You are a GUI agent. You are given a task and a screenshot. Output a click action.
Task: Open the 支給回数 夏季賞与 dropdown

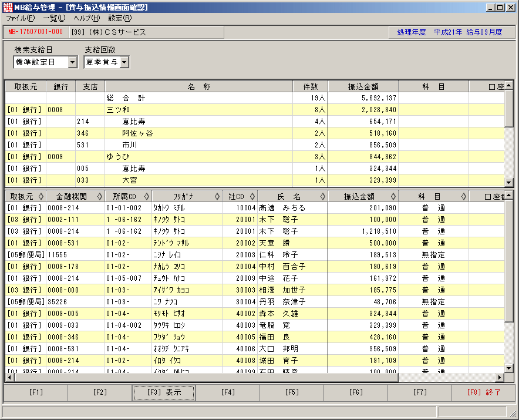click(124, 62)
